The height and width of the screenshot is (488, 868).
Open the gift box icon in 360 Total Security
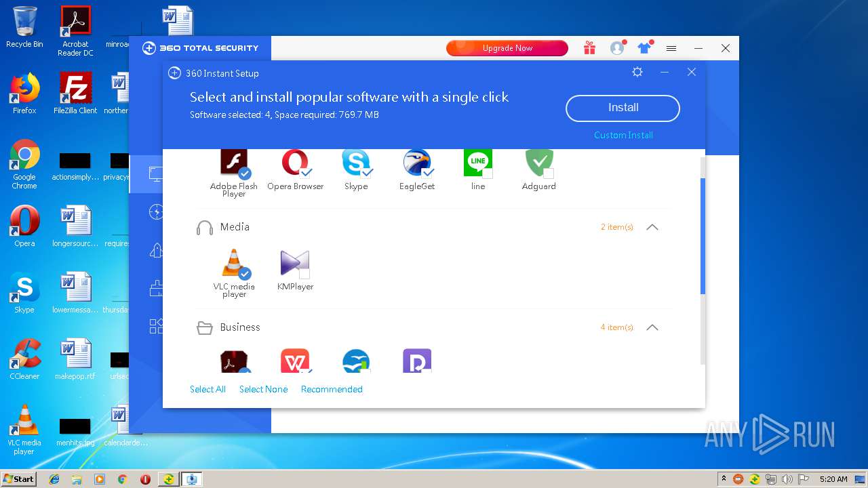pos(589,48)
